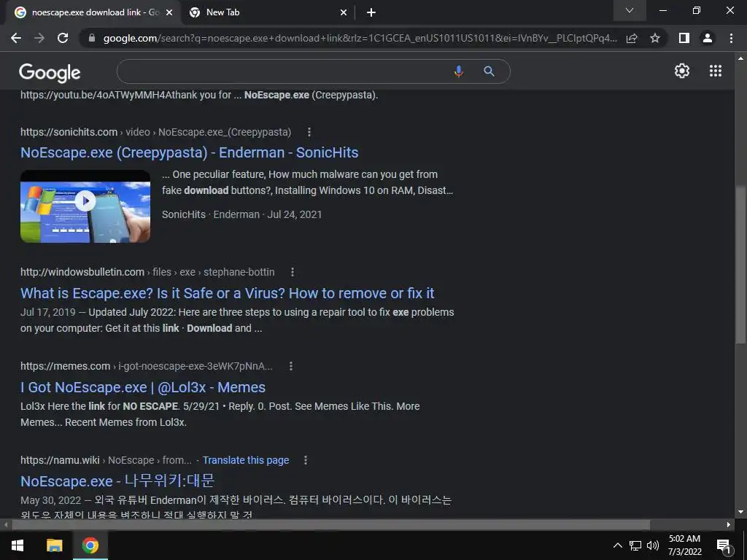Click the horizontal scrollbar right arrow

(729, 525)
